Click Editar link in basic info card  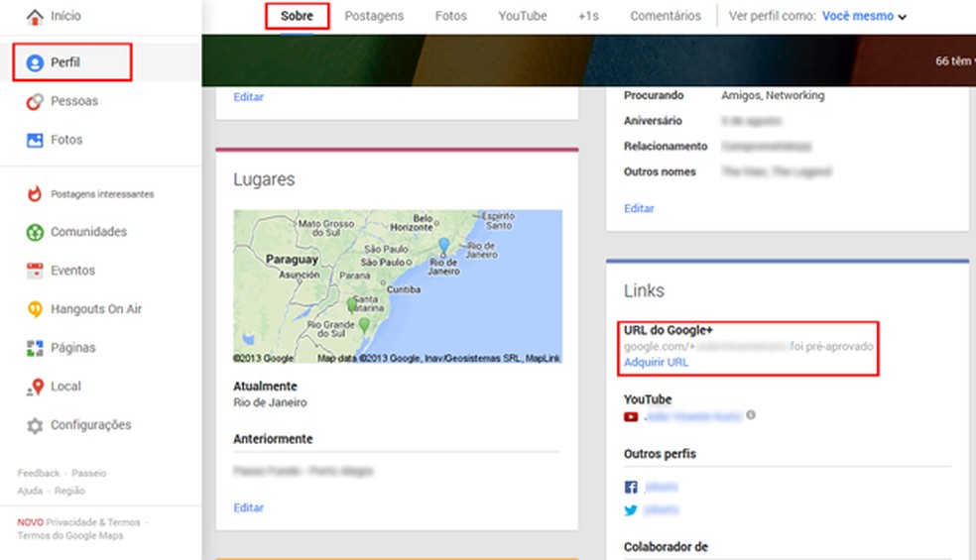point(639,208)
